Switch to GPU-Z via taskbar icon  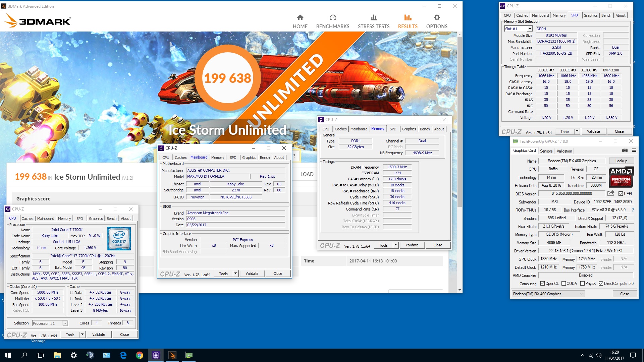tap(189, 355)
